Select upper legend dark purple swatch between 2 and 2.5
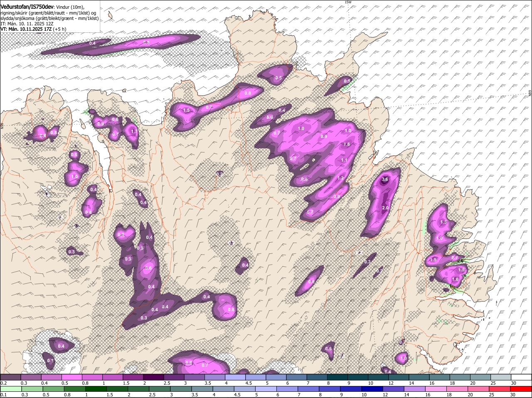 [x=153, y=377]
